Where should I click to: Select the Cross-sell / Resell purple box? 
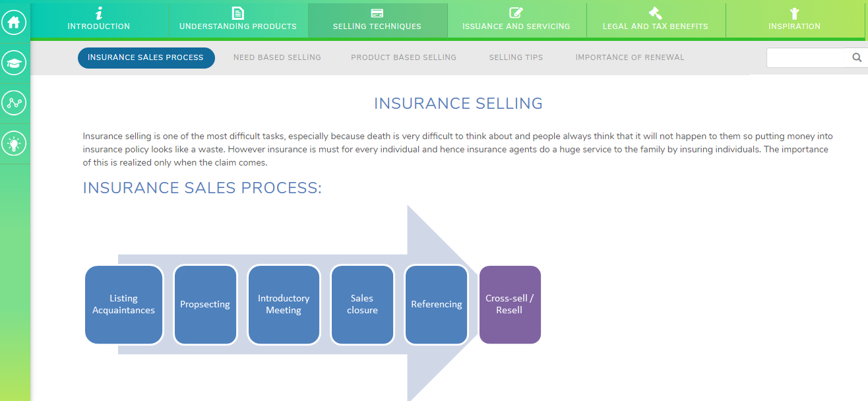point(510,305)
